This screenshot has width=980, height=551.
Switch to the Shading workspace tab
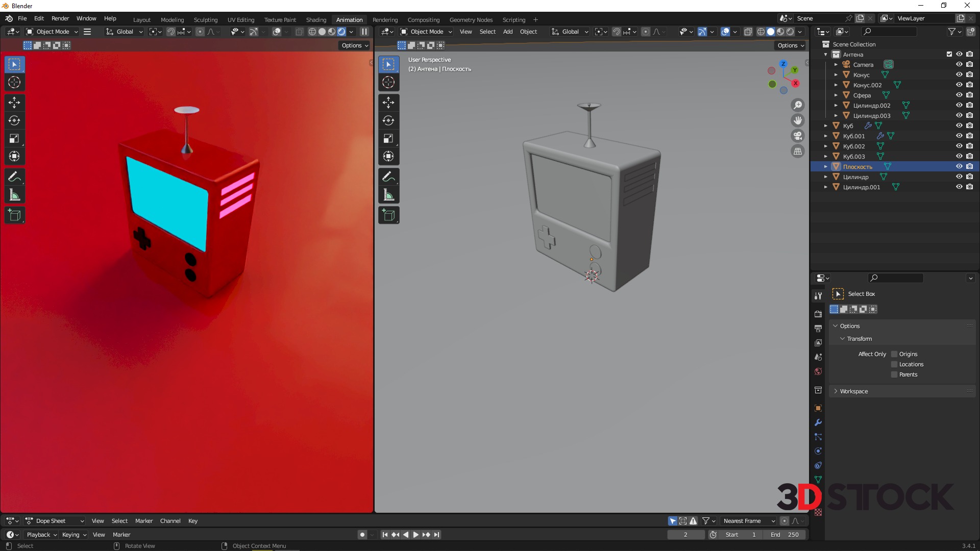pos(316,20)
